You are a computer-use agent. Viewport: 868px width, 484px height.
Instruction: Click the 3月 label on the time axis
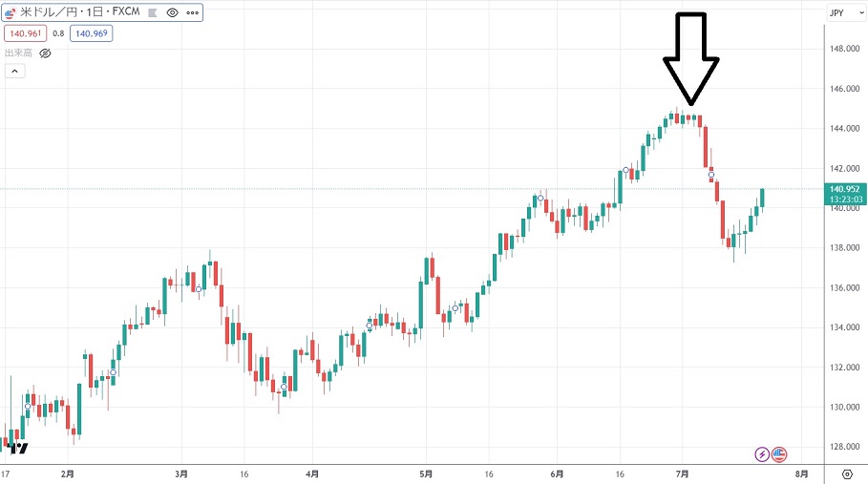[181, 473]
